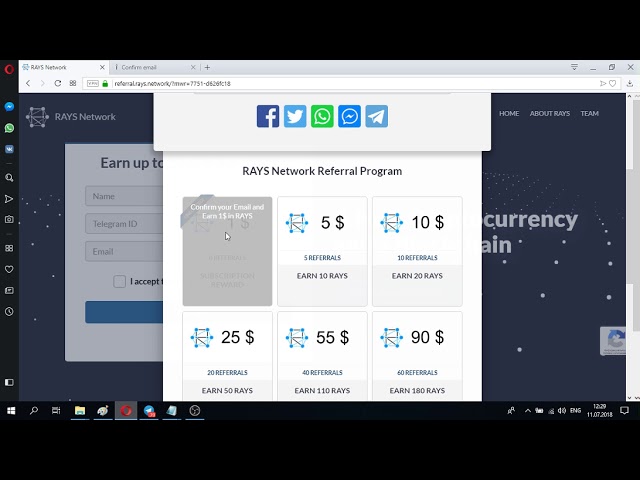This screenshot has height=480, width=640.
Task: Click the Telegram ID input field
Action: (x=124, y=224)
